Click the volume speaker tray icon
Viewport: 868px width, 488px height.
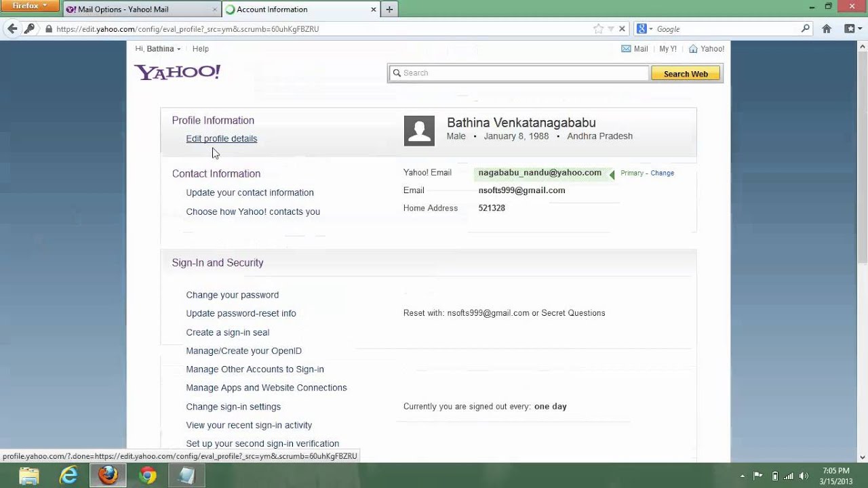[x=804, y=476]
